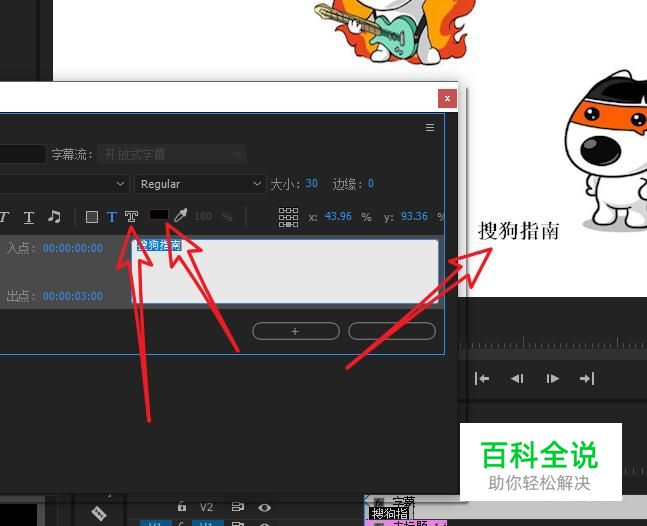Go to in point in program monitor
Viewport: 647px width, 526px height.
tap(482, 378)
